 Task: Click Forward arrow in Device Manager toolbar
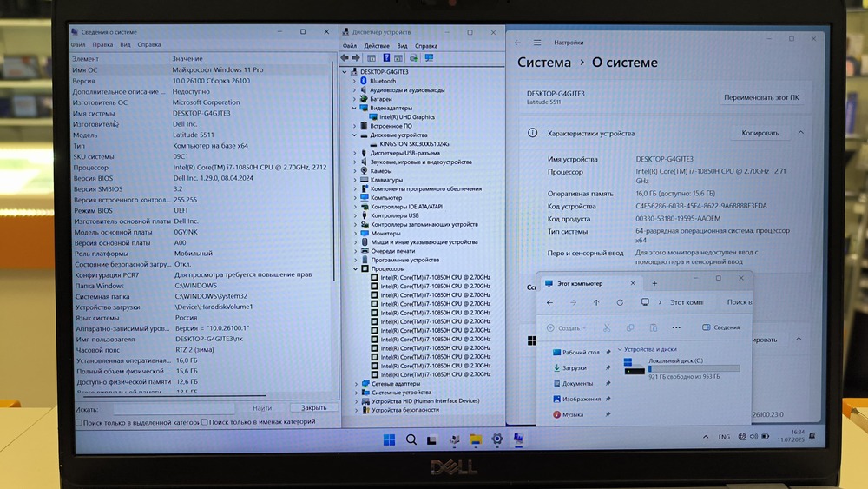356,57
